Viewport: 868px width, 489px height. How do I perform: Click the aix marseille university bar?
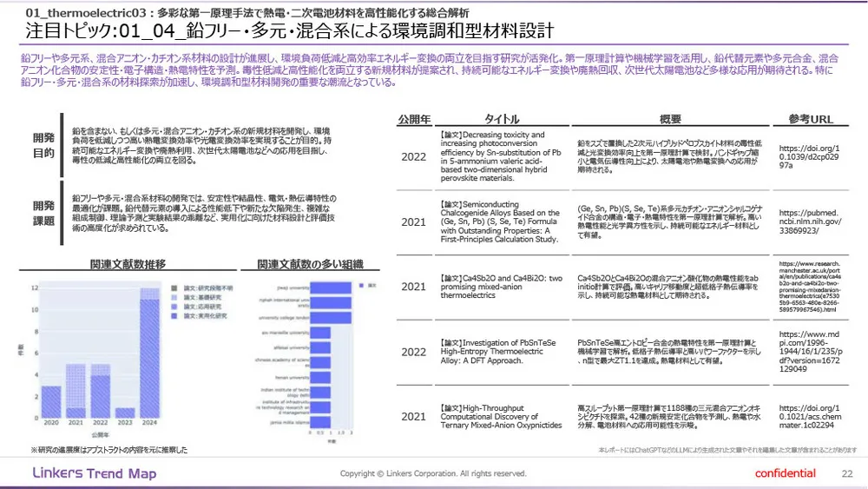[x=320, y=333]
